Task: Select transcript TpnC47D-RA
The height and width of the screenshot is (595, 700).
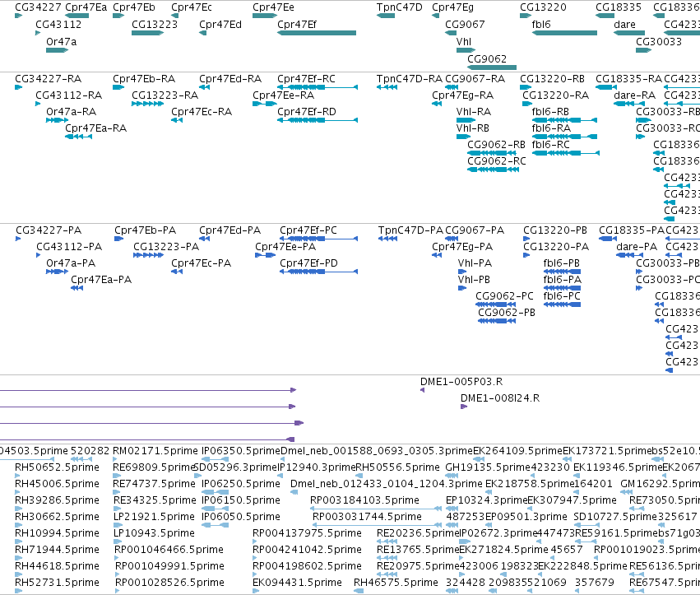Action: pos(387,87)
